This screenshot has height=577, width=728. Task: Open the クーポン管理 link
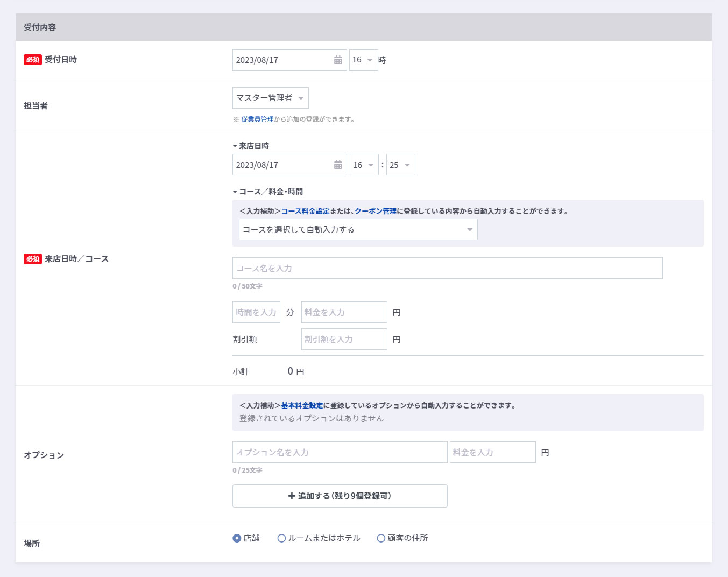coord(375,212)
